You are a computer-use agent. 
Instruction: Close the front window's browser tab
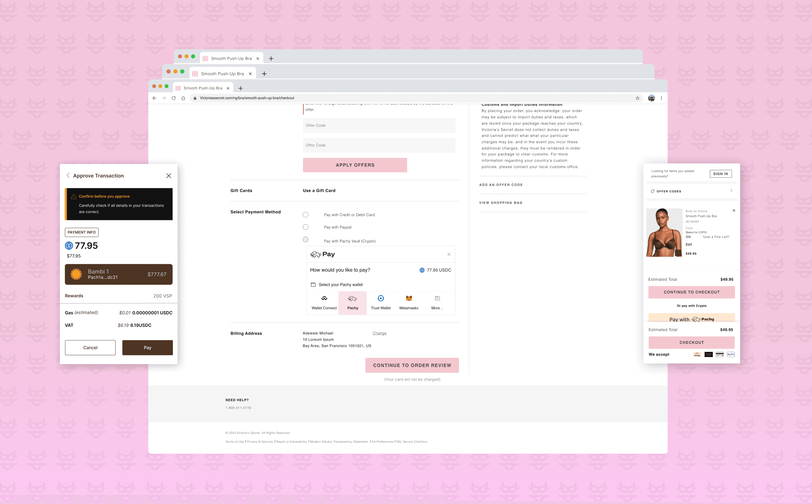[x=228, y=88]
